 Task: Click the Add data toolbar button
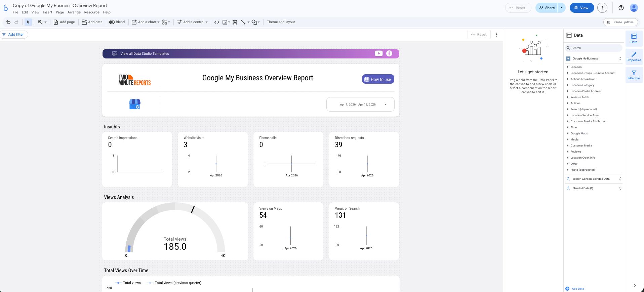pyautogui.click(x=92, y=22)
